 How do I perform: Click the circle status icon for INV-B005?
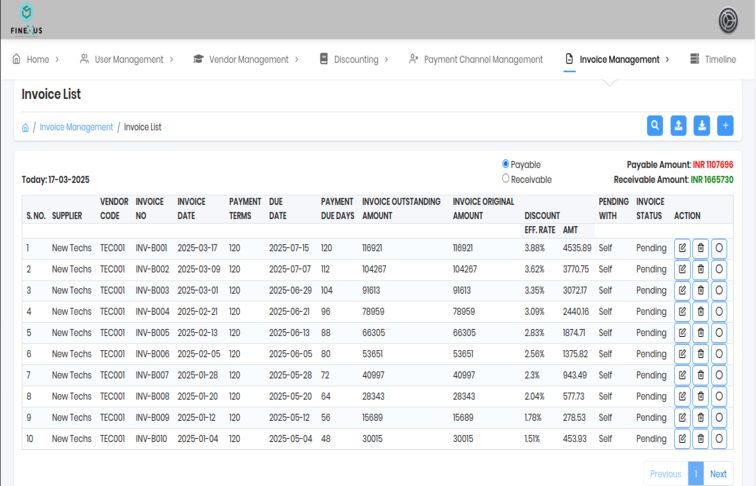coord(718,333)
